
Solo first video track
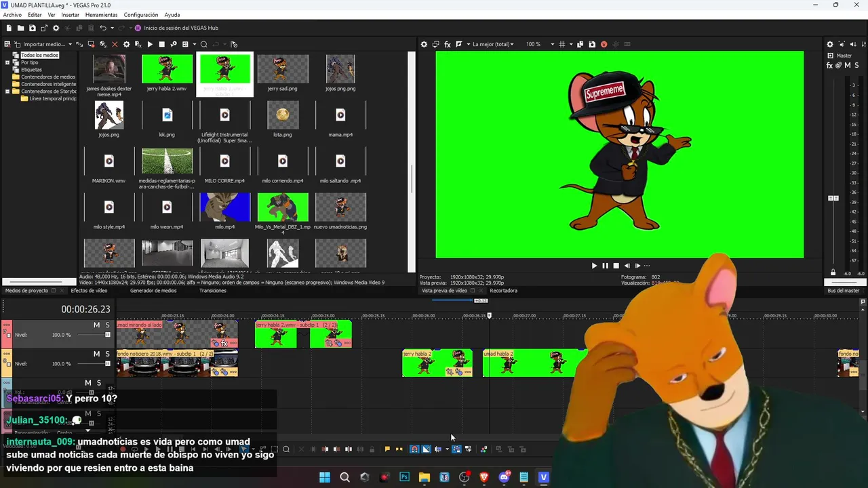(x=107, y=325)
